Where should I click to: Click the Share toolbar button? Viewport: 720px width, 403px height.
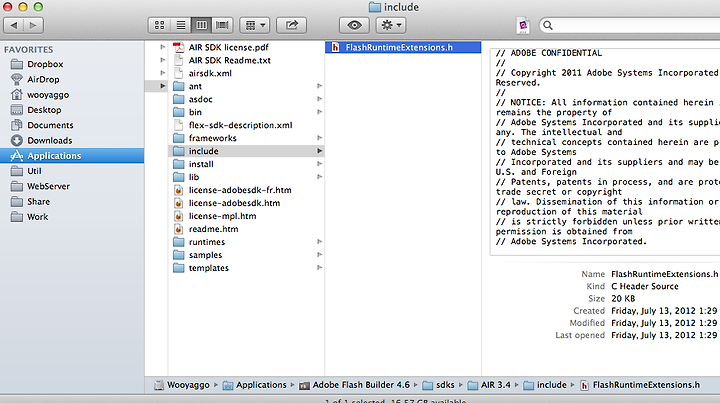(292, 25)
